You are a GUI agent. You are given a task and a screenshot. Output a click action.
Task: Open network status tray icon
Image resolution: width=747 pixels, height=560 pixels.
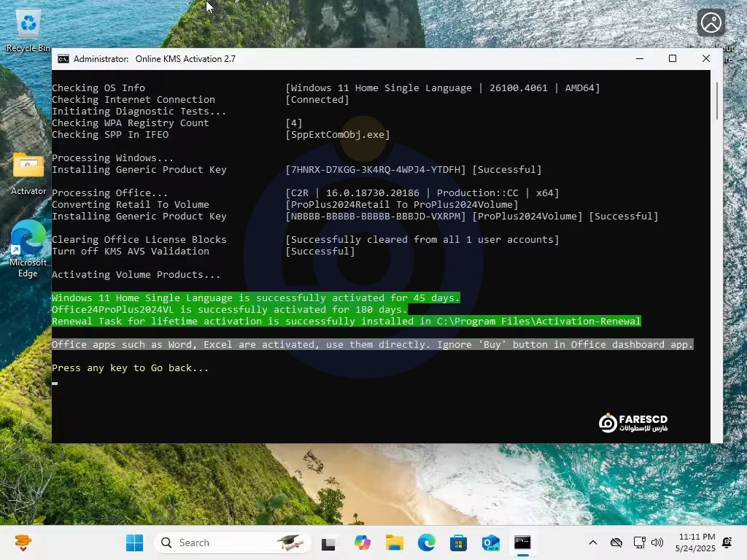(639, 542)
